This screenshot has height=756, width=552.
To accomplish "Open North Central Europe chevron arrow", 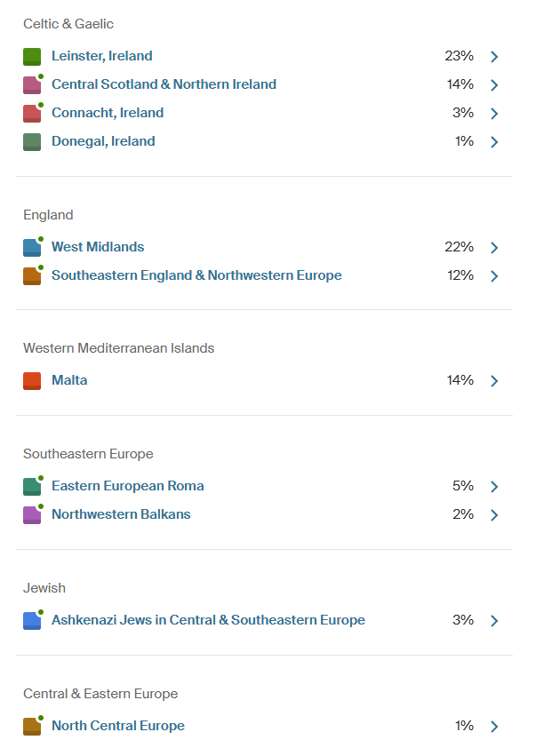I will coord(495,727).
